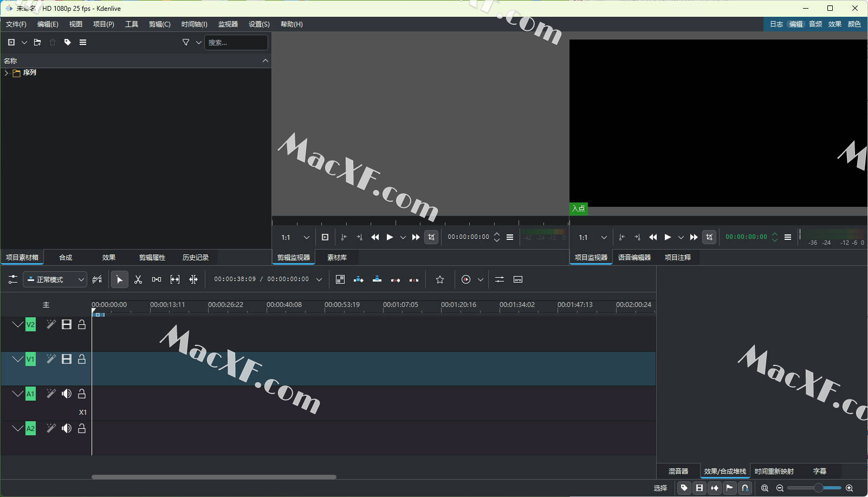Toggle snapping magnet in status bar

click(x=745, y=488)
